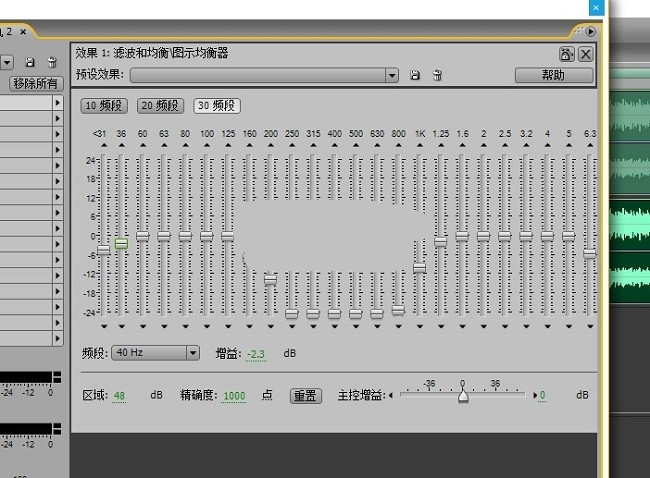Screen dimensions: 650x478
Task: Click the highlighted 36 band slider handle
Action: tap(121, 243)
